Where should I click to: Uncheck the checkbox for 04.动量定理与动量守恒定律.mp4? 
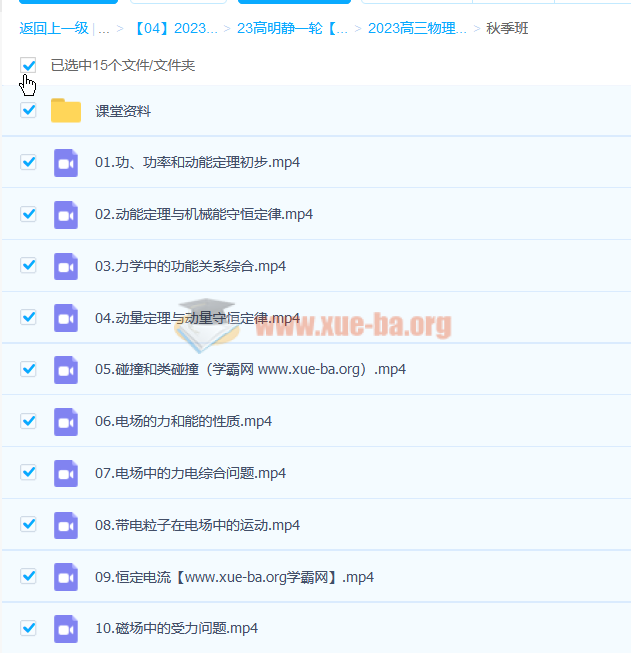pos(28,317)
